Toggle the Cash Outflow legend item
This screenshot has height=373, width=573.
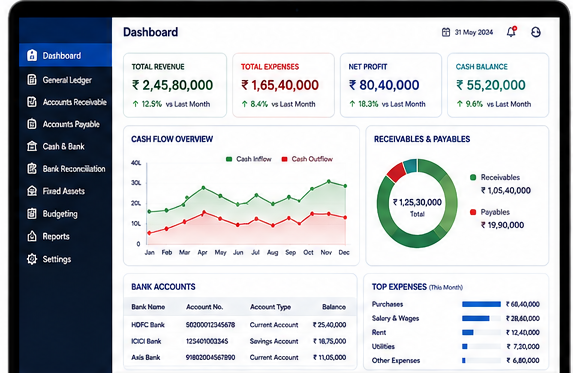[x=307, y=159]
